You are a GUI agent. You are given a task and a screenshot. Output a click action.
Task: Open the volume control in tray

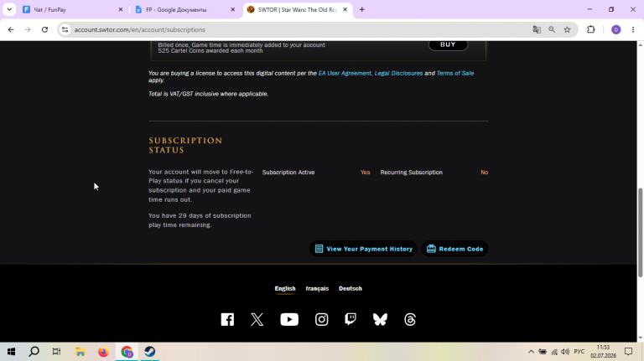point(565,352)
